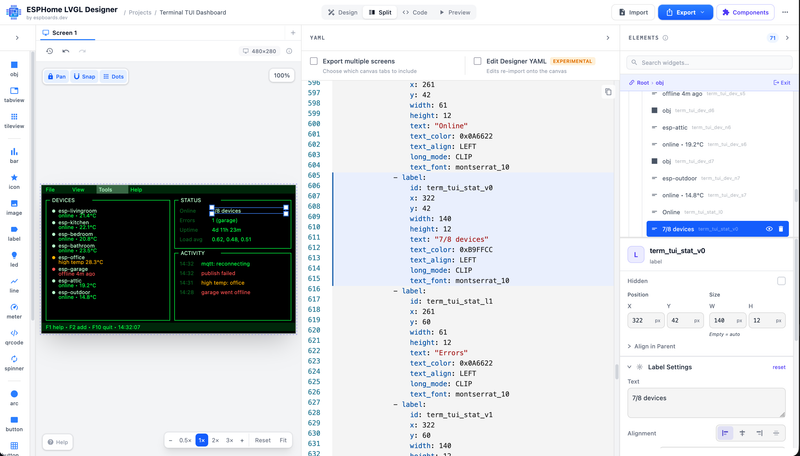Go to Projects breadcrumb
Screen dimensions: 800x456
(x=140, y=12)
